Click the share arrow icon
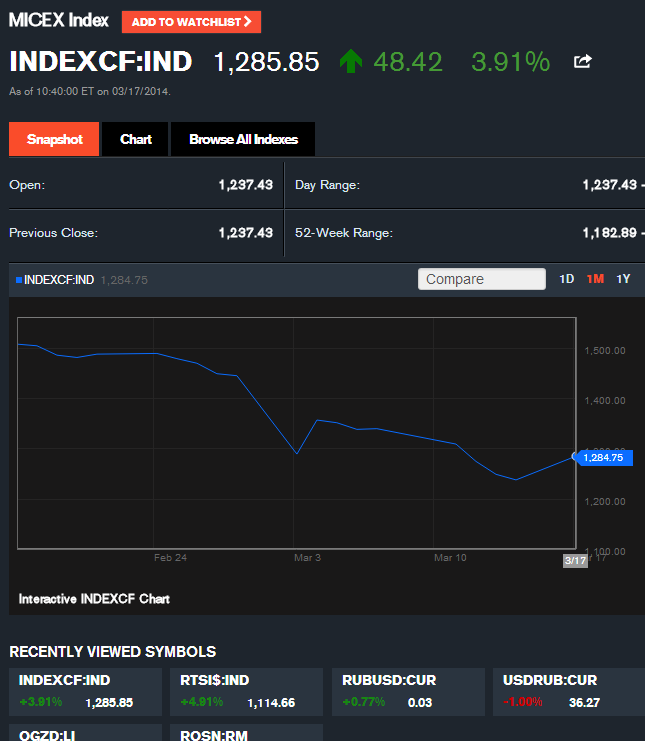The image size is (645, 741). click(x=582, y=62)
